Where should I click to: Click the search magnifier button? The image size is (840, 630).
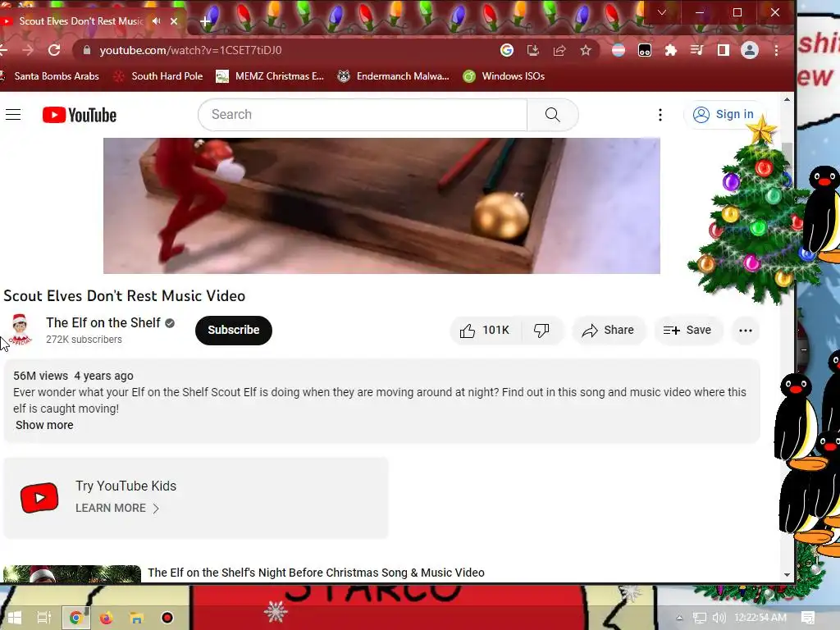pyautogui.click(x=552, y=115)
